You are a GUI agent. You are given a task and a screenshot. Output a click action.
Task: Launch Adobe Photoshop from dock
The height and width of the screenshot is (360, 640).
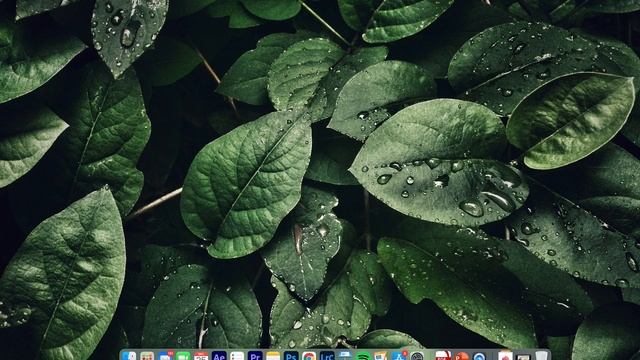click(x=291, y=356)
